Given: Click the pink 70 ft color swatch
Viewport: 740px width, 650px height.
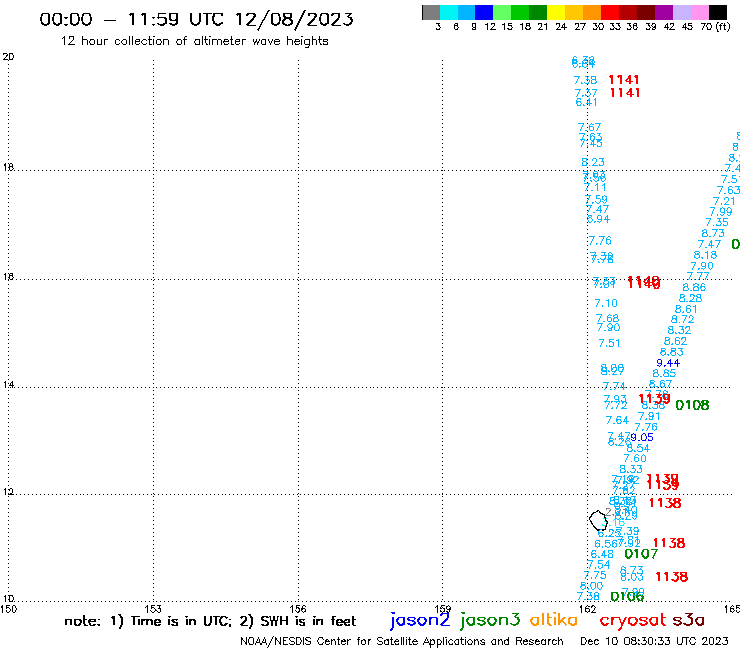Looking at the screenshot, I should 699,12.
